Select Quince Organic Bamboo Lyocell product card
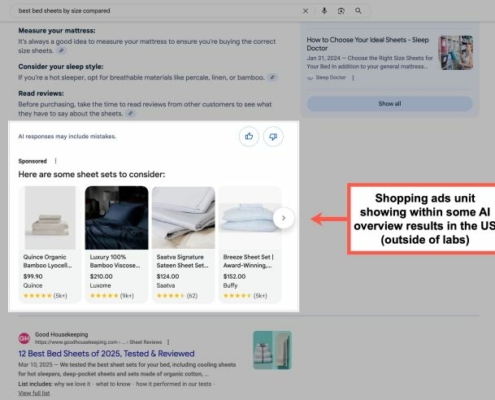The image size is (495, 400). (50, 244)
